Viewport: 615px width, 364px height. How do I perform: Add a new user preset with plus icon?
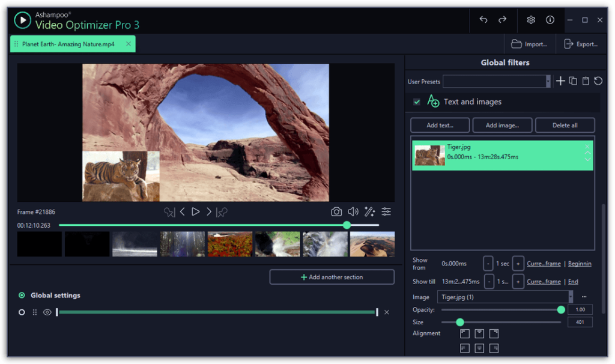tap(560, 81)
